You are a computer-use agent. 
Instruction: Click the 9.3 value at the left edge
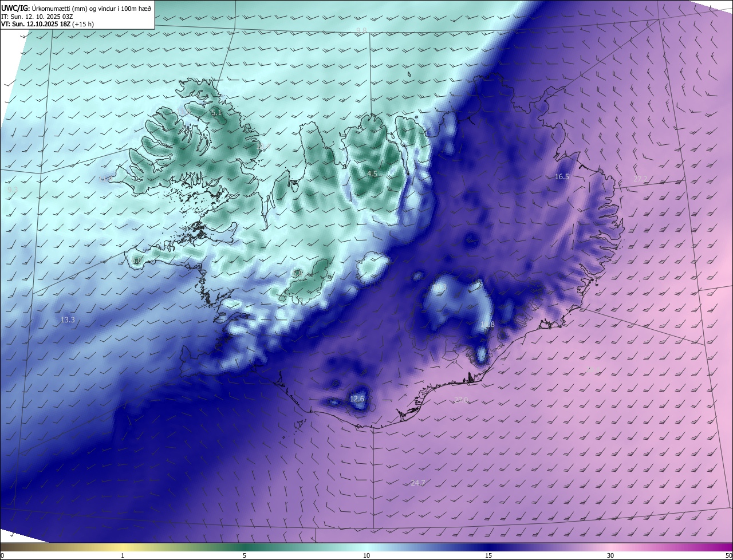coord(13,190)
